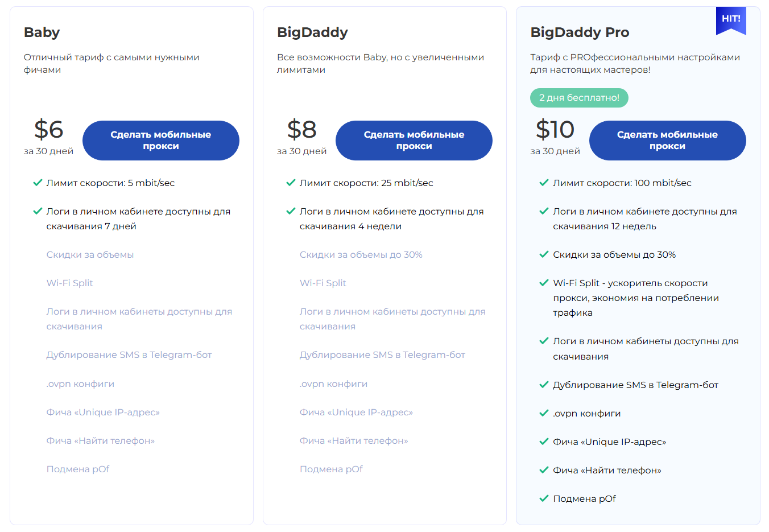Screen dimensions: 769x532
Task: Click checkmark beside BigDaddy 25 mbit/sec speed limit
Action: tap(291, 183)
